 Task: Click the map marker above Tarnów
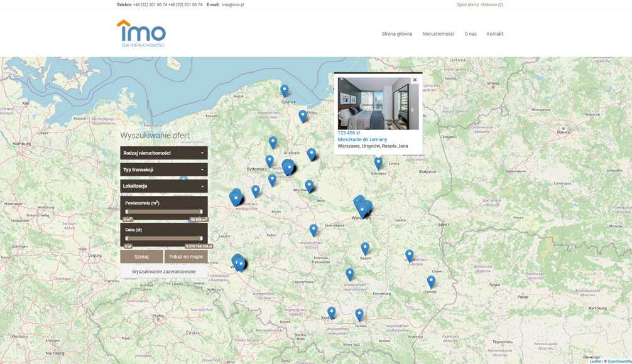point(359,315)
